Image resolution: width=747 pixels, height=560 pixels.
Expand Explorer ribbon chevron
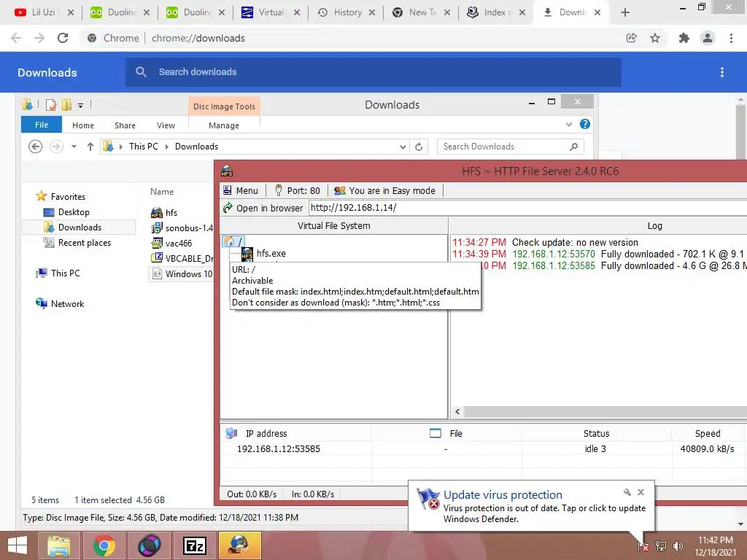569,124
